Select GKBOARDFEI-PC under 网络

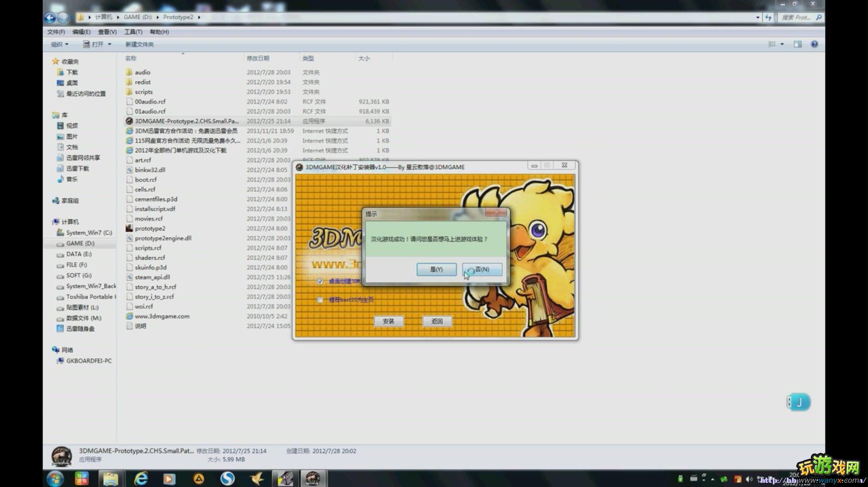[88, 361]
